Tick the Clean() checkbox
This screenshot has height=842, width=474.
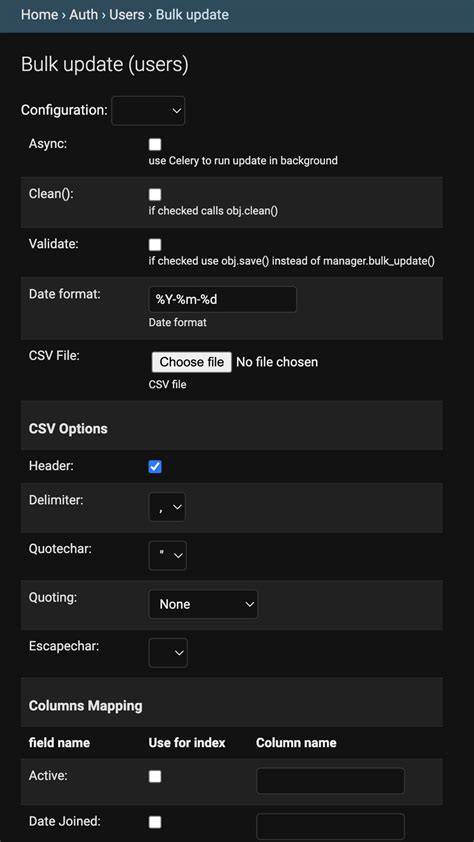(155, 194)
